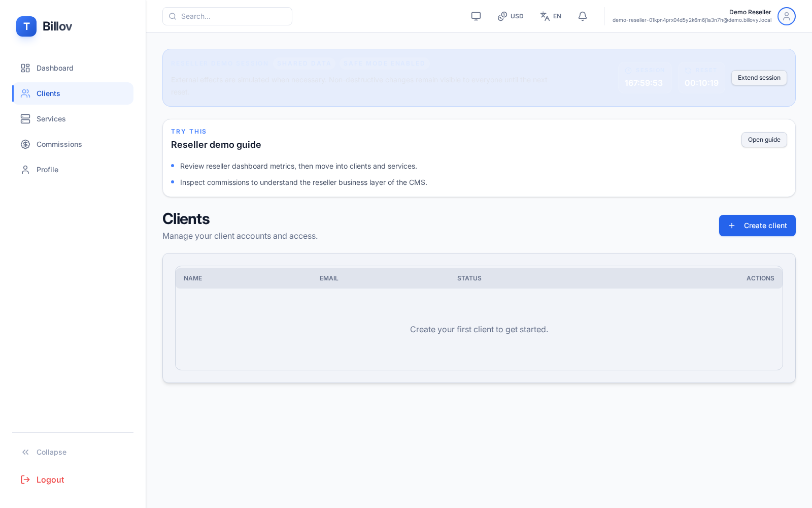Click the display monitor icon in top bar
Image resolution: width=812 pixels, height=508 pixels.
476,16
